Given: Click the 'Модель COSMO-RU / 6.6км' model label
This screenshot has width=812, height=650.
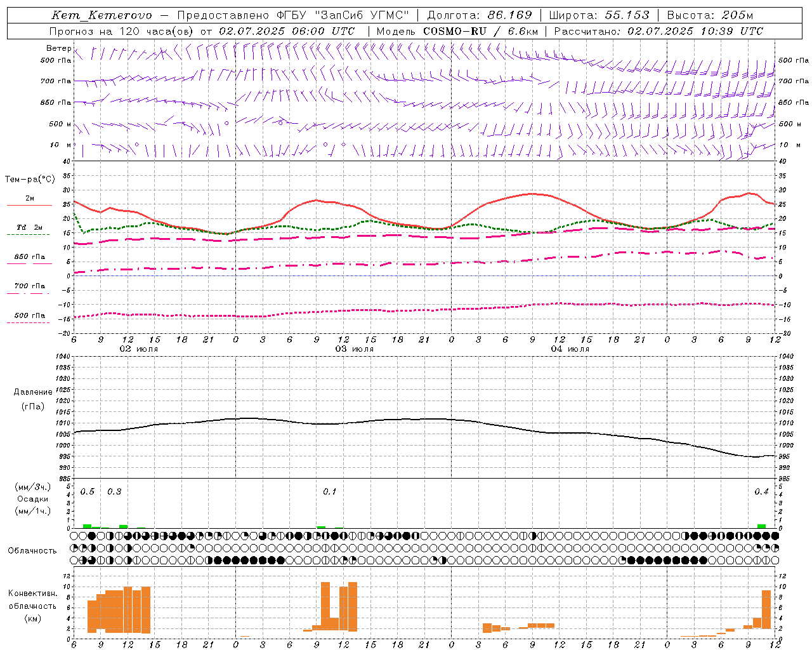Looking at the screenshot, I should (457, 31).
